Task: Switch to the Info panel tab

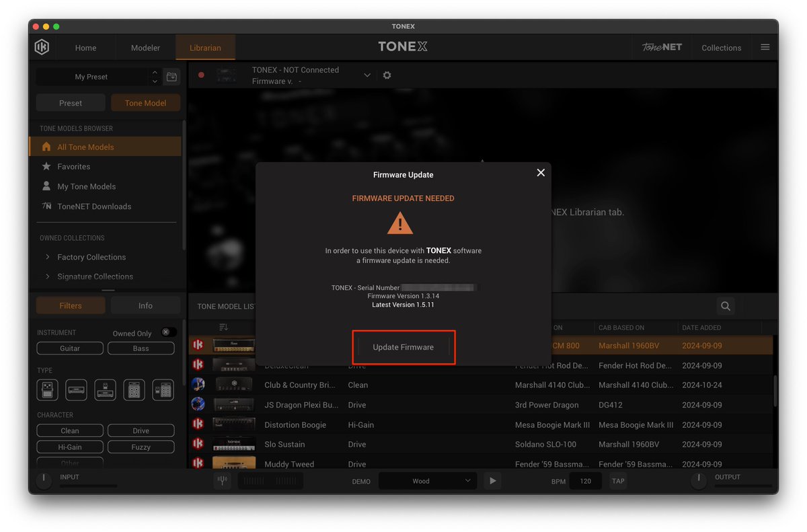Action: (x=145, y=305)
